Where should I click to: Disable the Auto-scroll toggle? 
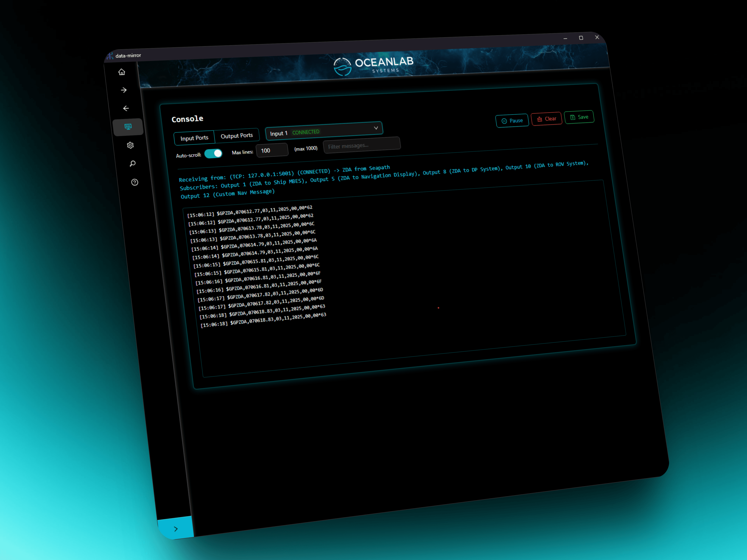(x=213, y=154)
